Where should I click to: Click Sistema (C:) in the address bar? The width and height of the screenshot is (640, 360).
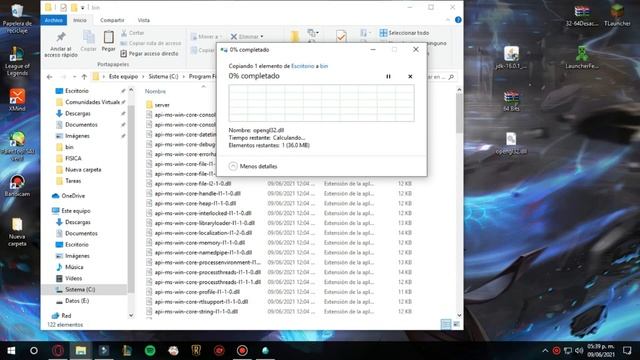[163, 77]
